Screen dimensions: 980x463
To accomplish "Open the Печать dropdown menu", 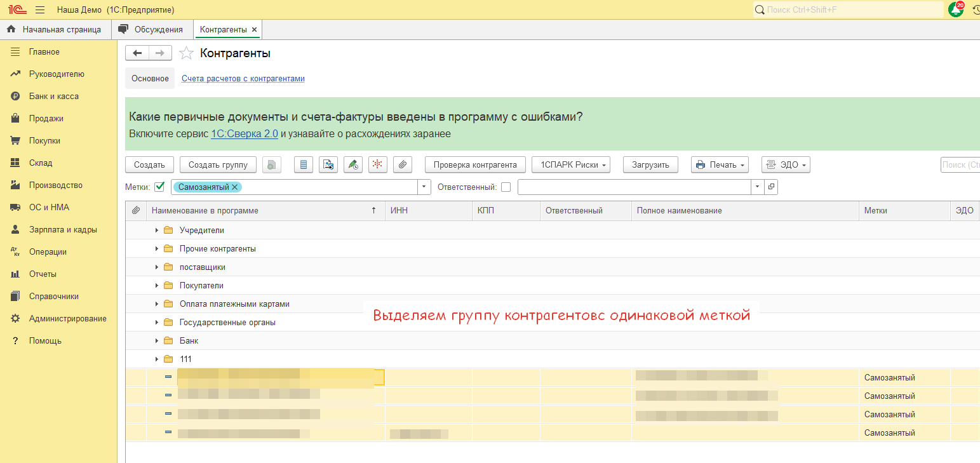I will [720, 165].
